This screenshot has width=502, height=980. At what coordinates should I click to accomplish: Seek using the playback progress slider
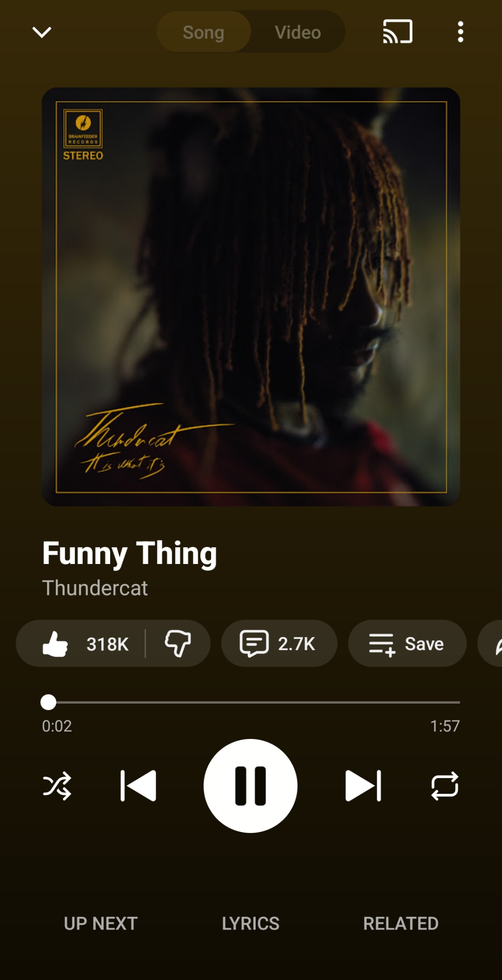point(251,702)
